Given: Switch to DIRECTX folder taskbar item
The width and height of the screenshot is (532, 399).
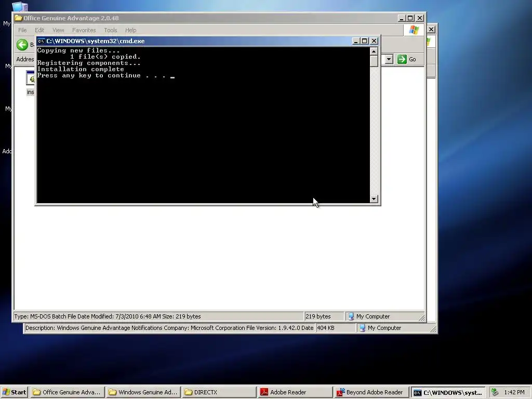Looking at the screenshot, I should [x=219, y=392].
